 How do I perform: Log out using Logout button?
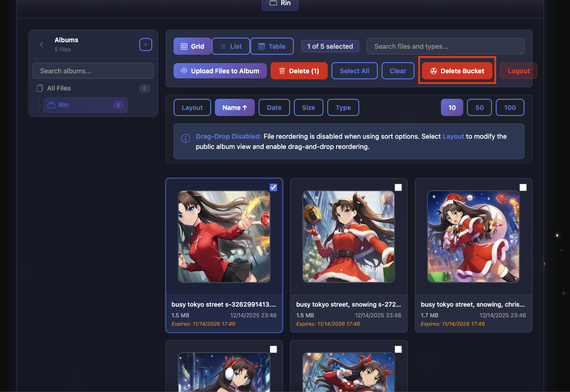[x=518, y=71]
